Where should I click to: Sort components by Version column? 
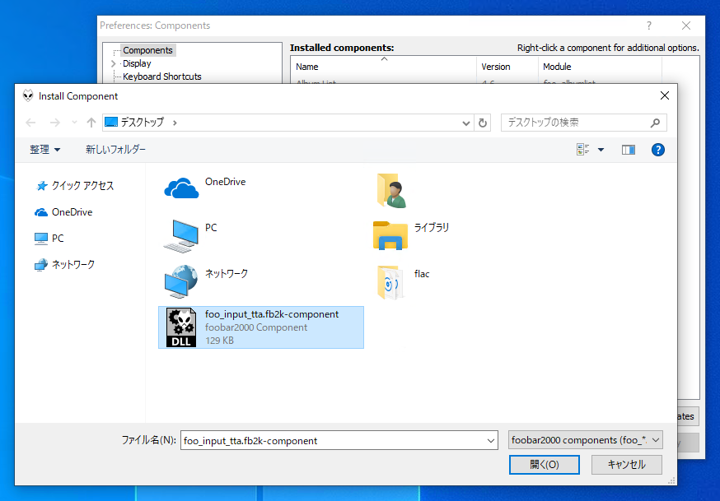tap(507, 67)
